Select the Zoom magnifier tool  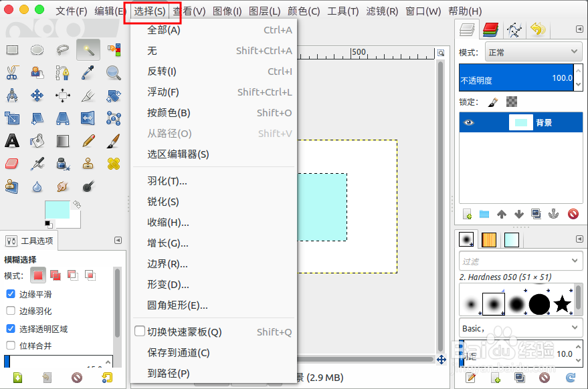pyautogui.click(x=114, y=72)
